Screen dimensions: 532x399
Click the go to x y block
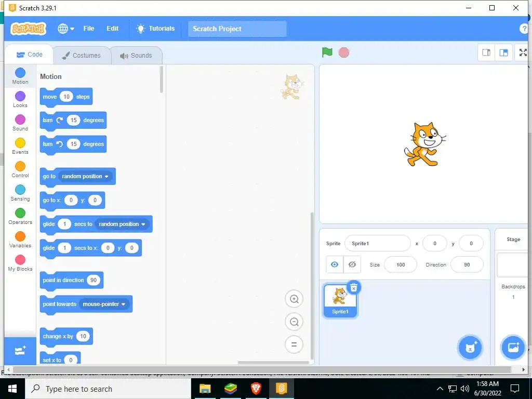click(x=72, y=200)
